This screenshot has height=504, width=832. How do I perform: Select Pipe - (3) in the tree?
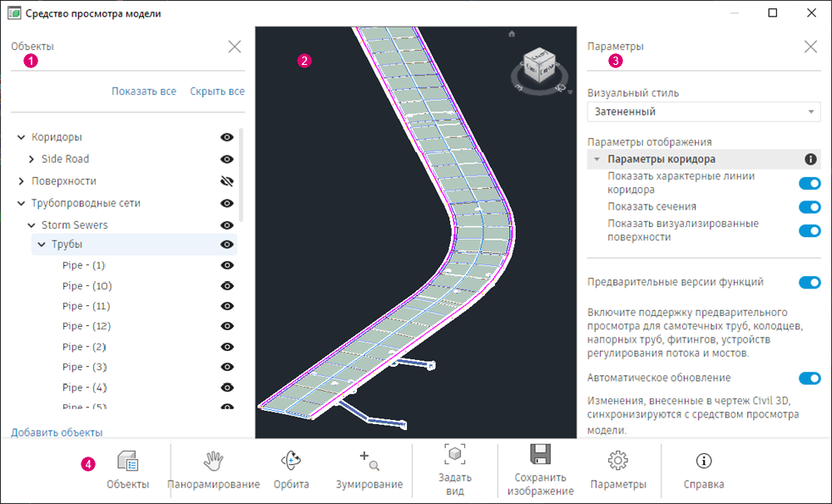click(85, 367)
